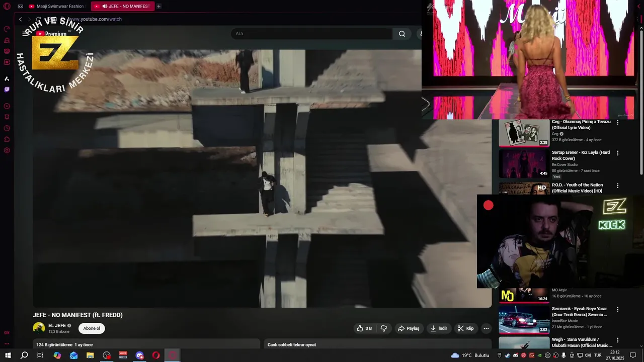The height and width of the screenshot is (362, 644).
Task: Open the clock showing 23:12
Action: pyautogui.click(x=614, y=355)
